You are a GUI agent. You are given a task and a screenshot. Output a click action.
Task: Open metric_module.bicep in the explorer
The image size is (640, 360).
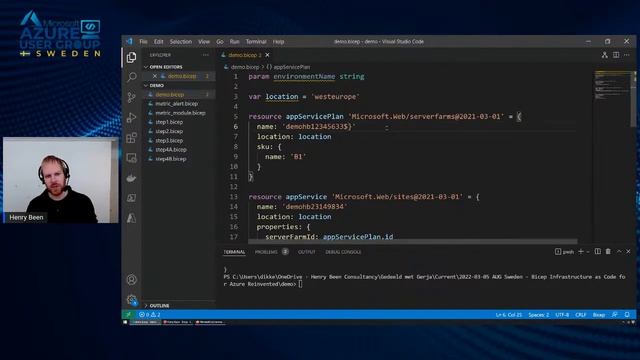click(180, 113)
